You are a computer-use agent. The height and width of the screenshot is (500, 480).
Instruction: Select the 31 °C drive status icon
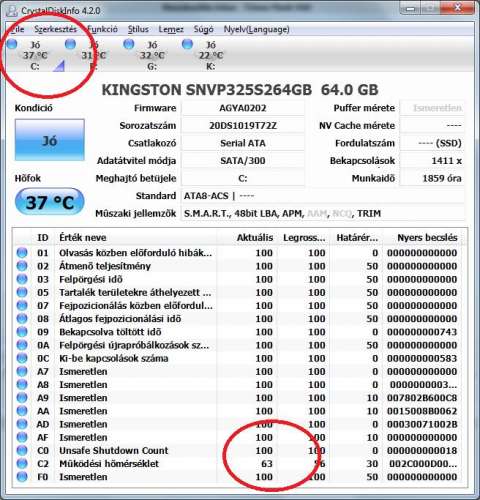70,44
